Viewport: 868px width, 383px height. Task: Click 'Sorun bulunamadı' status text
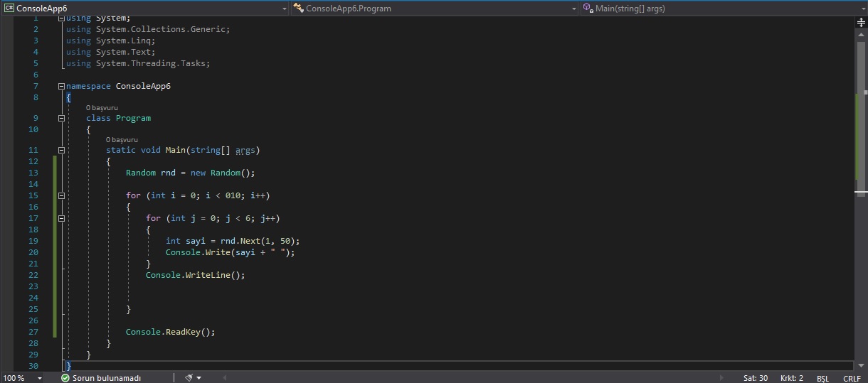(x=106, y=378)
